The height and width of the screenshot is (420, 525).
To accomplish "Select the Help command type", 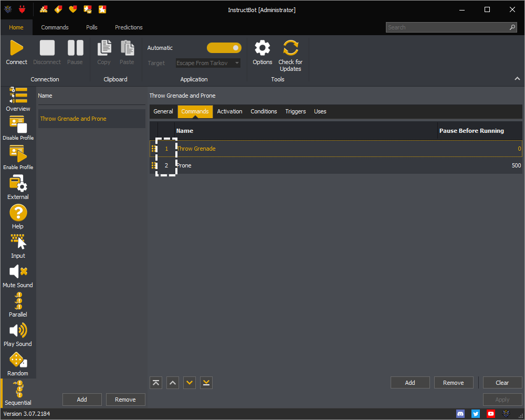I will click(18, 216).
